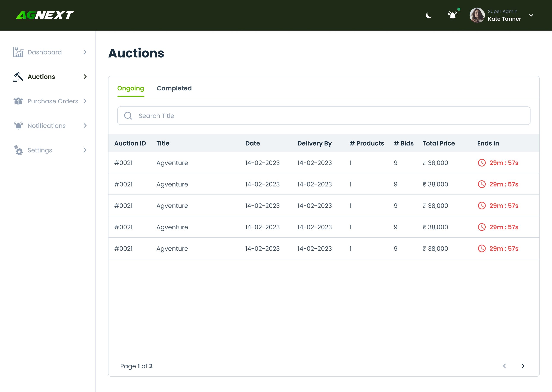Go to the previous page arrow
This screenshot has width=552, height=392.
pyautogui.click(x=504, y=366)
